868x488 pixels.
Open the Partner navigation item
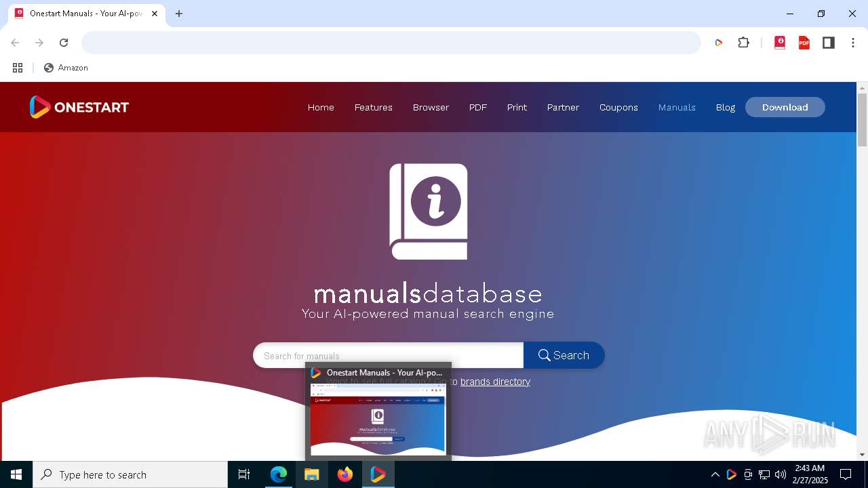(x=563, y=107)
